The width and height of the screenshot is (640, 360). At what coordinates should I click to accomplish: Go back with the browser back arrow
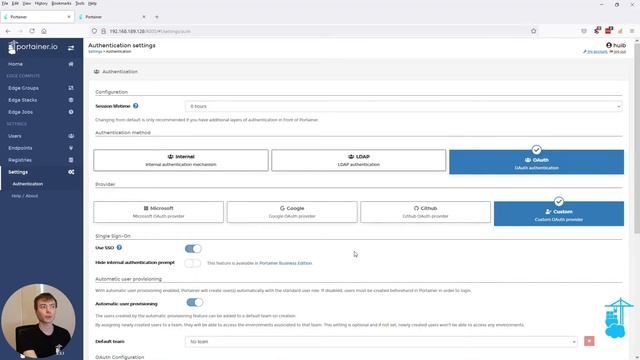pyautogui.click(x=8, y=31)
